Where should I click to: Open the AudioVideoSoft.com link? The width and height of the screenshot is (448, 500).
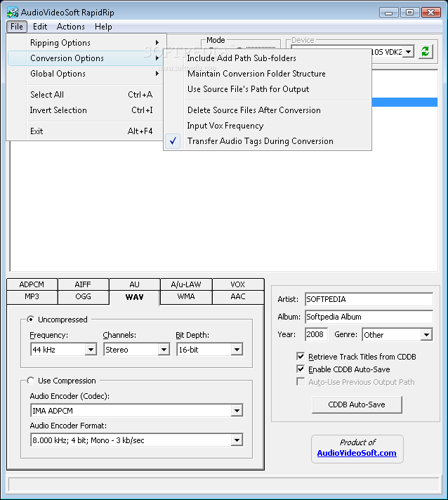(x=357, y=453)
